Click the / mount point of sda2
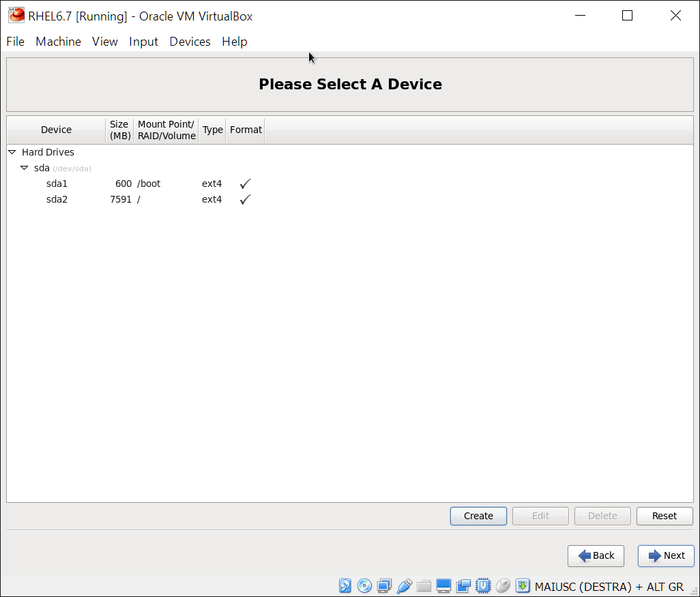This screenshot has height=597, width=700. coord(138,199)
